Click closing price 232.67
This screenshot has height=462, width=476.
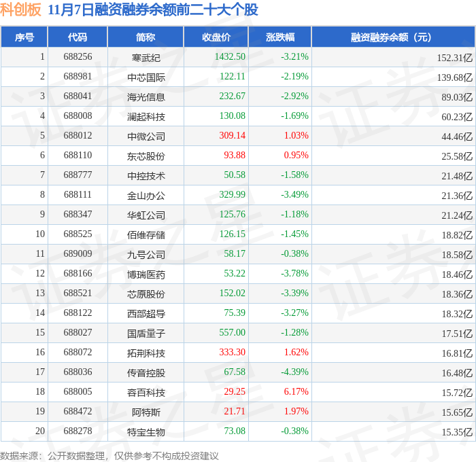(x=233, y=96)
